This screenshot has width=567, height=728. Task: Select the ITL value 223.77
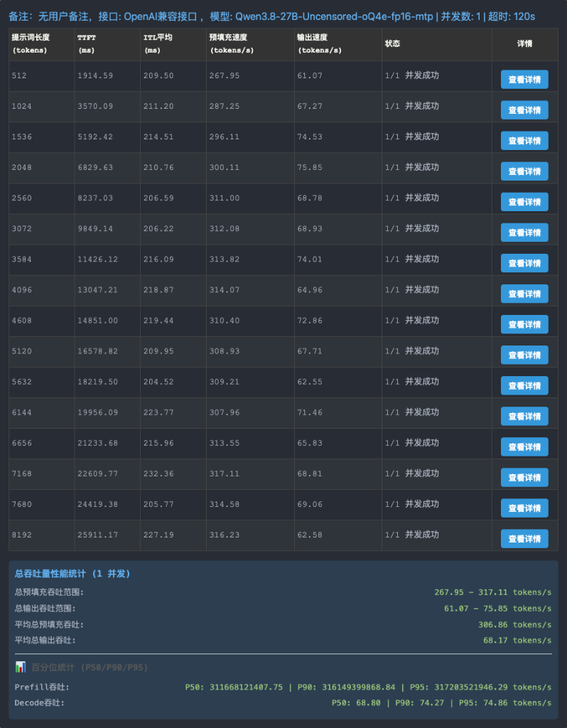pos(158,413)
